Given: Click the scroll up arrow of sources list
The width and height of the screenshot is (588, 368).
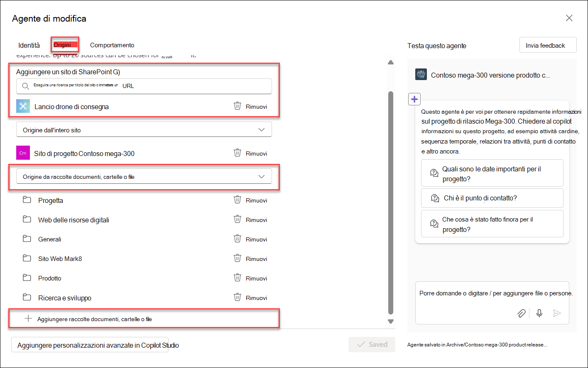Looking at the screenshot, I should [x=390, y=62].
